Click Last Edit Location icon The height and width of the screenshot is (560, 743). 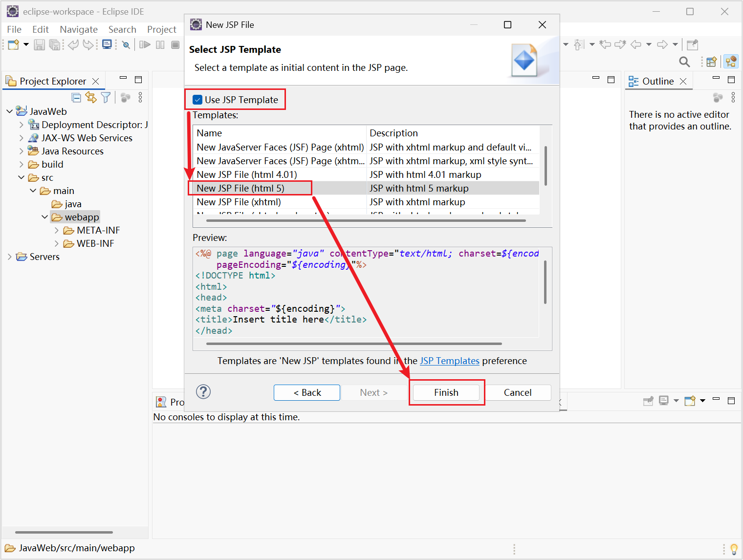point(605,45)
